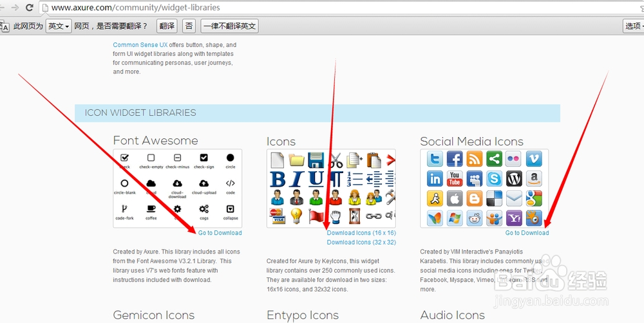Click the Apple logo icon
The width and height of the screenshot is (644, 323).
click(455, 199)
